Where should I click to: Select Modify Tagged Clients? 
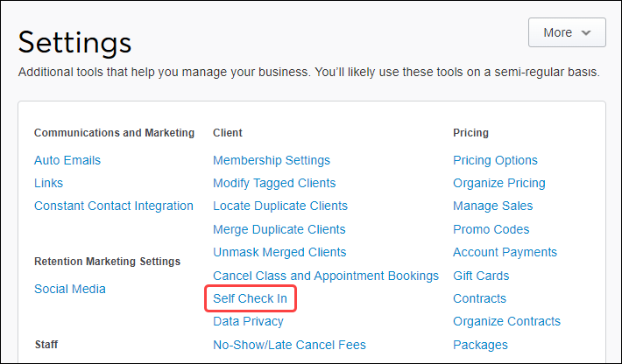pyautogui.click(x=274, y=183)
